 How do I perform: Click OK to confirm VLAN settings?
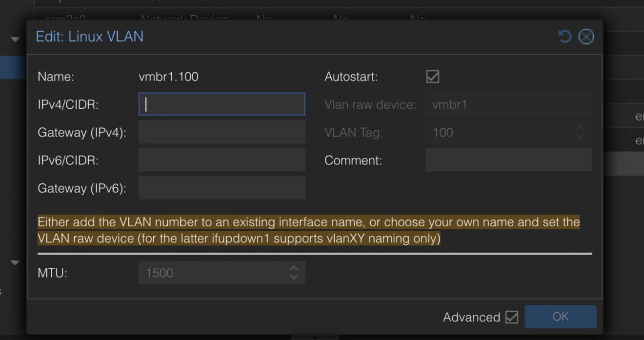(x=561, y=317)
